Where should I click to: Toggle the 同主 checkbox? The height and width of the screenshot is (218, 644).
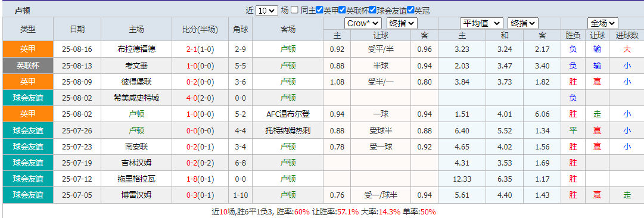295,10
